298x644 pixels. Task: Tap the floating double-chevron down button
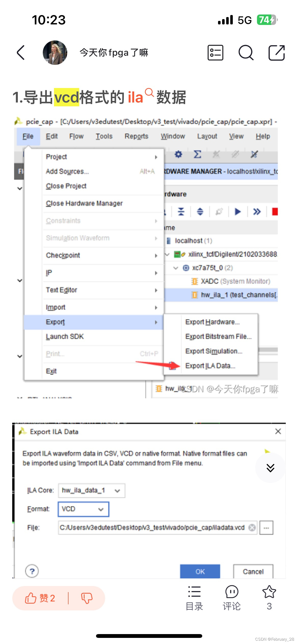coord(270,467)
